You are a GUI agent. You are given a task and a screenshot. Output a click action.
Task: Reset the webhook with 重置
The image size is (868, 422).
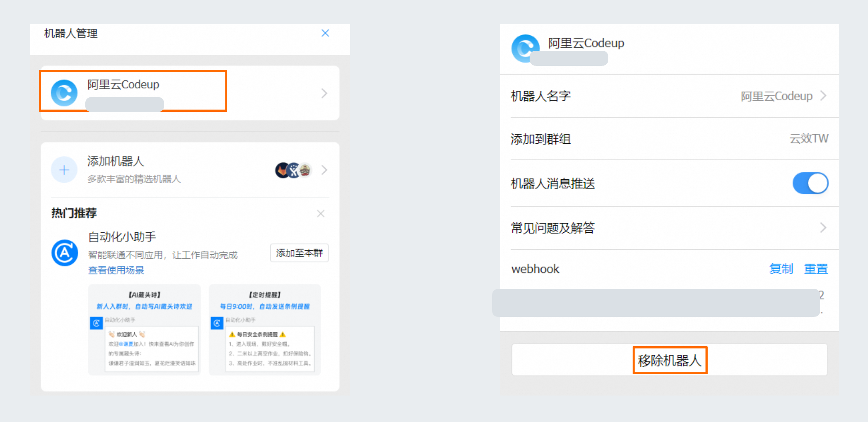coord(816,269)
